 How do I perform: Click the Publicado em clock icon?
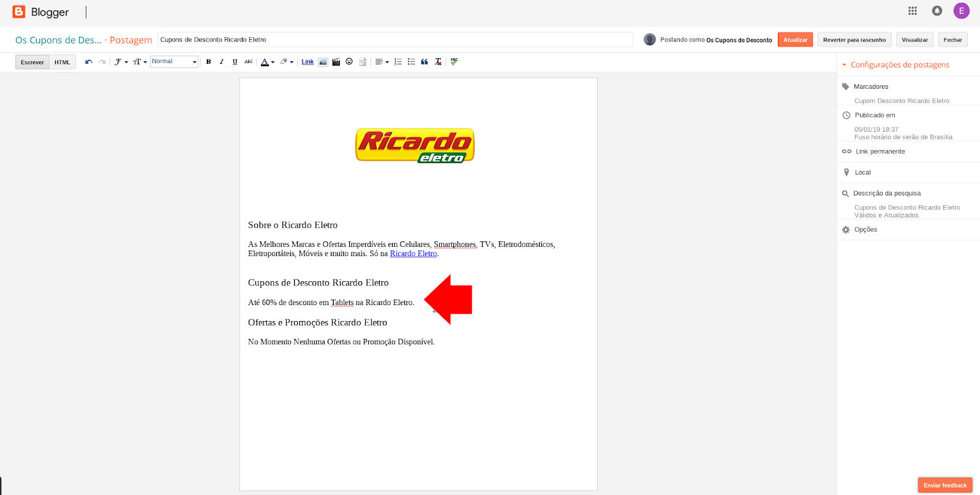(x=846, y=115)
